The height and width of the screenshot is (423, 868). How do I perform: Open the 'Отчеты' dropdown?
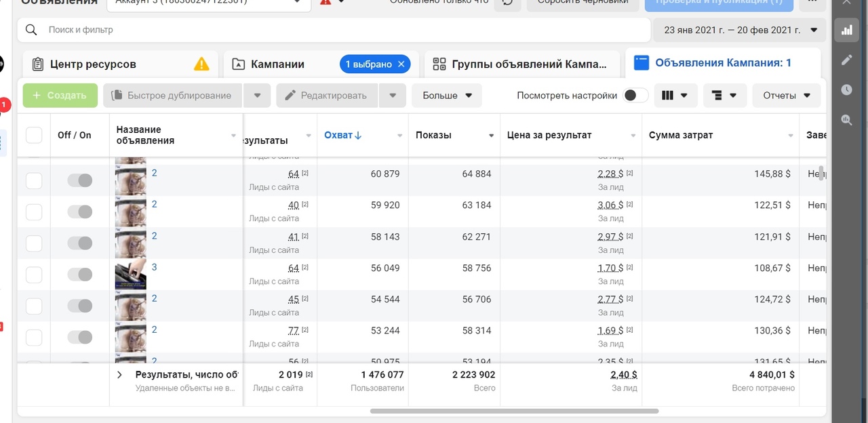(x=787, y=96)
